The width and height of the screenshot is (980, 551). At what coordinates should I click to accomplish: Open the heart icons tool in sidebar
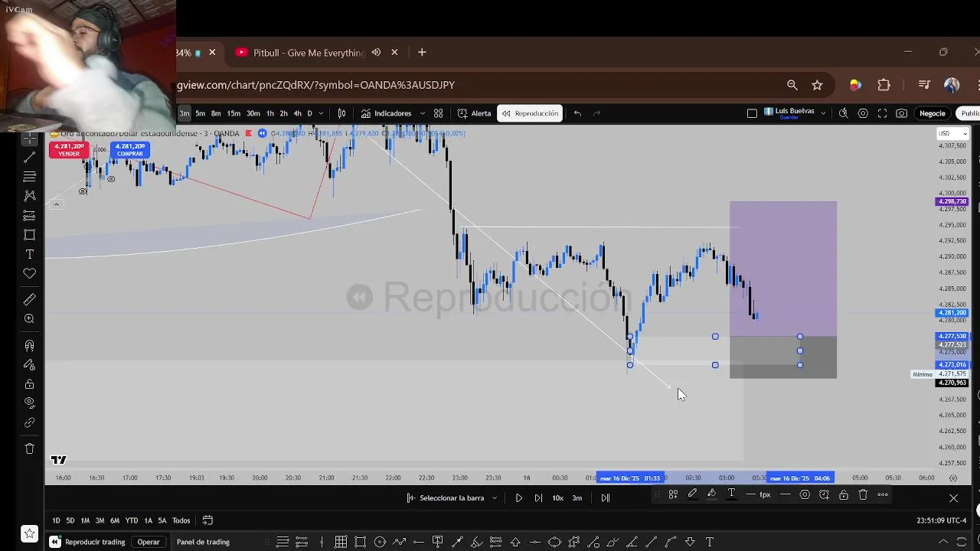(x=29, y=273)
